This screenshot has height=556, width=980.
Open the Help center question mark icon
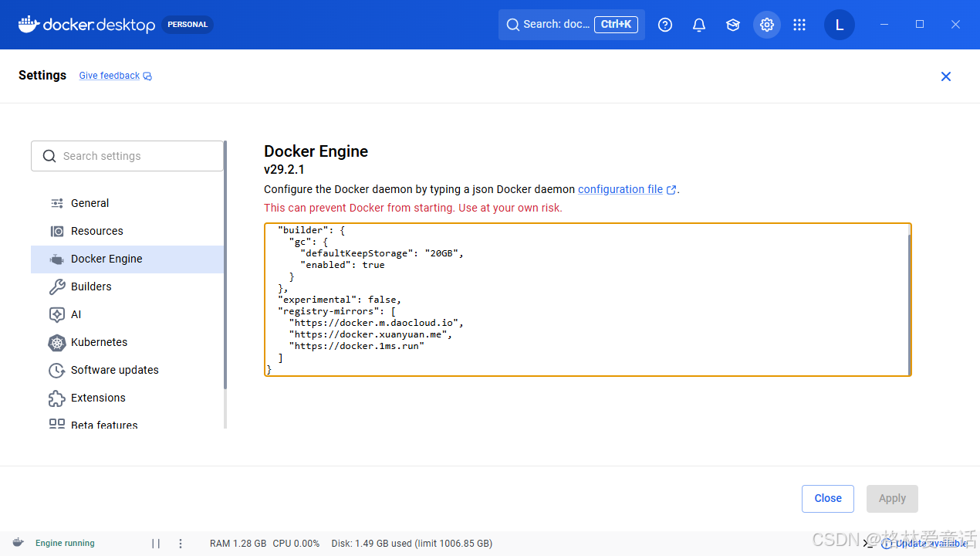coord(665,25)
